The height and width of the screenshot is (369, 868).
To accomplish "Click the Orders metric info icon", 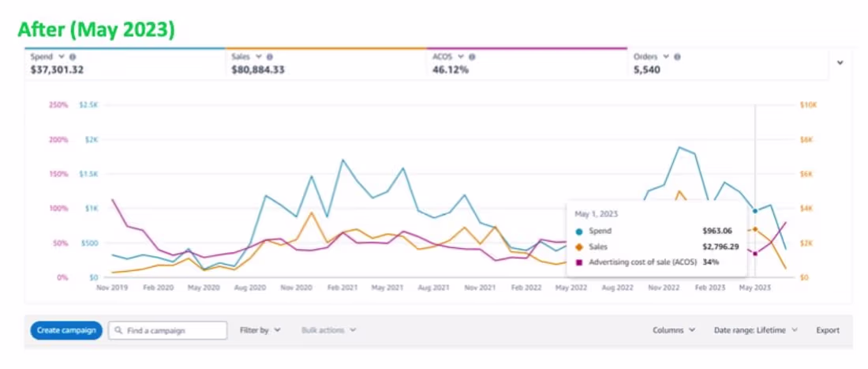I will (678, 57).
